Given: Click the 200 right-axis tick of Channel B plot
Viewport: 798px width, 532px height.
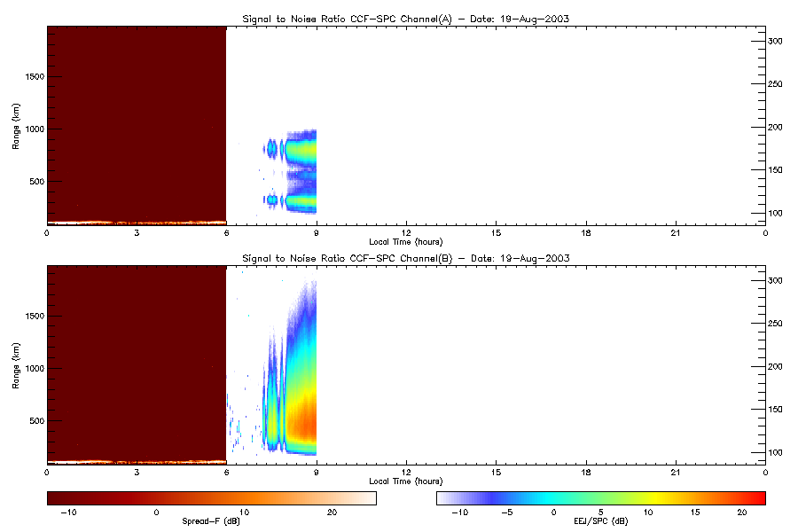Looking at the screenshot, I should pos(775,366).
